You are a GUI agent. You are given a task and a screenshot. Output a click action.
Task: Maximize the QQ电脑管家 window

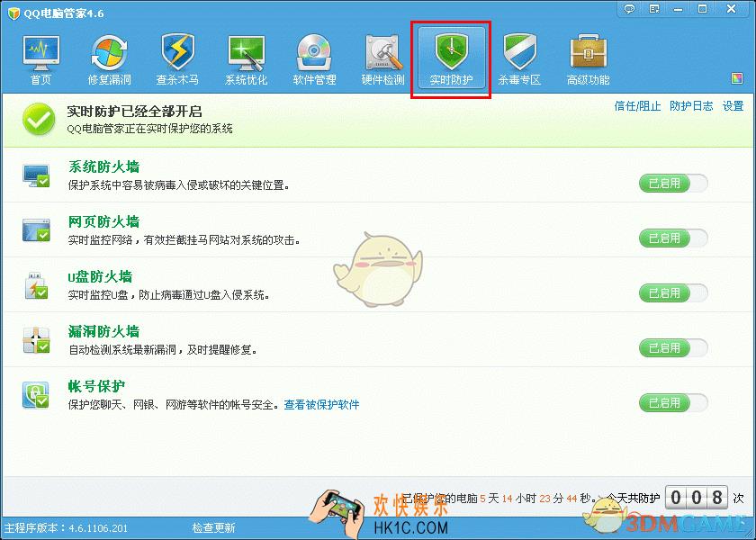pos(703,9)
